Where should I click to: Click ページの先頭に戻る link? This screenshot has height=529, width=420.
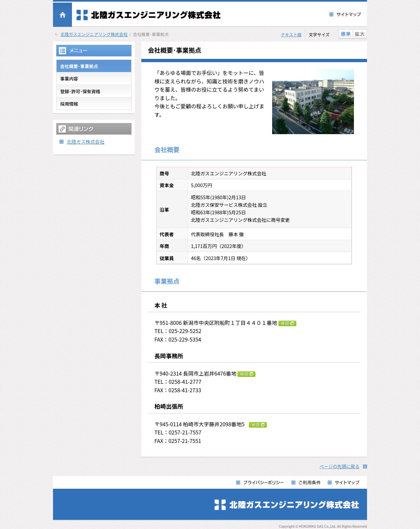coord(339,467)
